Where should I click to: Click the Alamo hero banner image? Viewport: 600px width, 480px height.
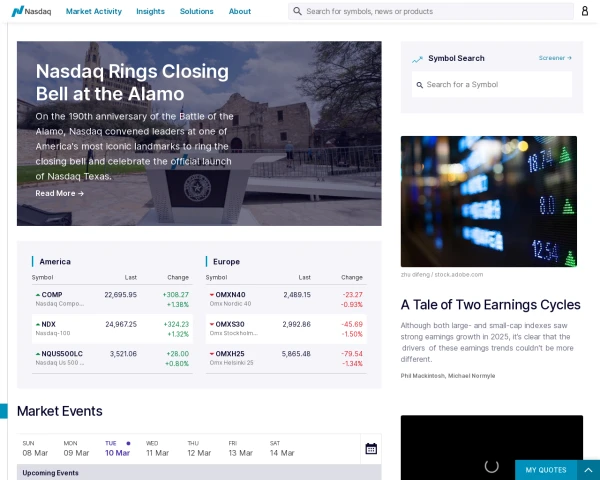(x=199, y=133)
